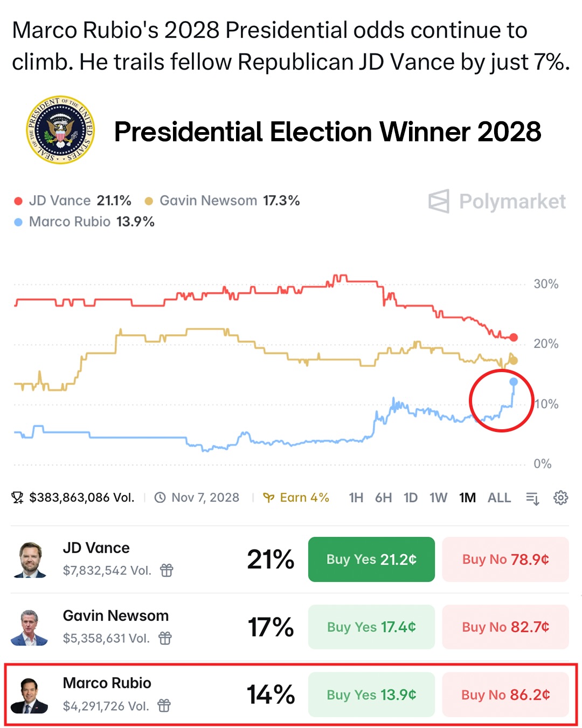Click Marco Rubio's profile photo
The height and width of the screenshot is (728, 582).
(29, 695)
